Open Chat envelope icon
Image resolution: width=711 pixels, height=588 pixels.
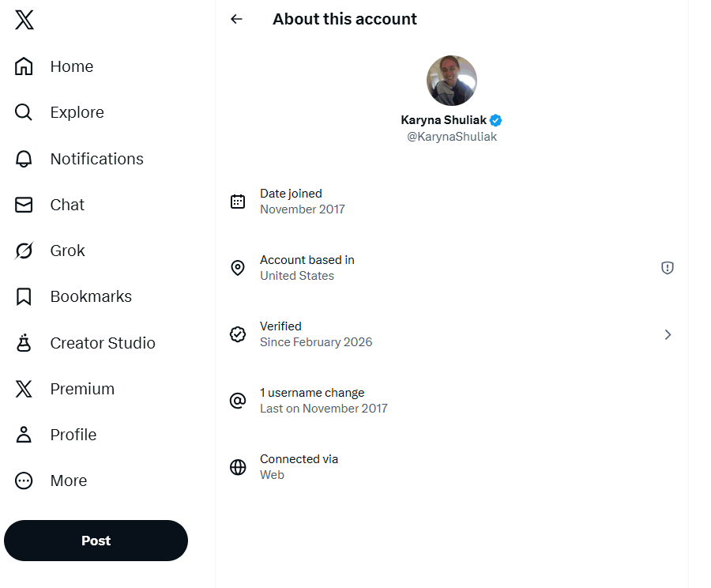click(24, 205)
